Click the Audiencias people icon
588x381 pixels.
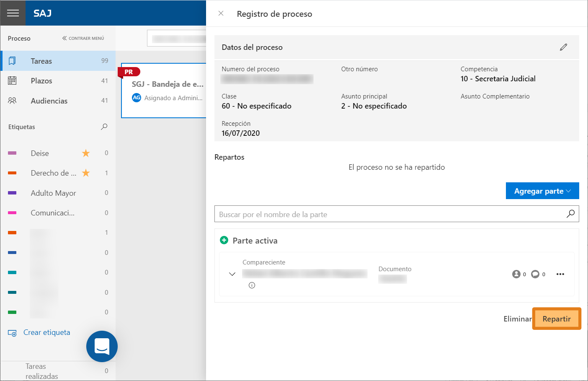12,101
